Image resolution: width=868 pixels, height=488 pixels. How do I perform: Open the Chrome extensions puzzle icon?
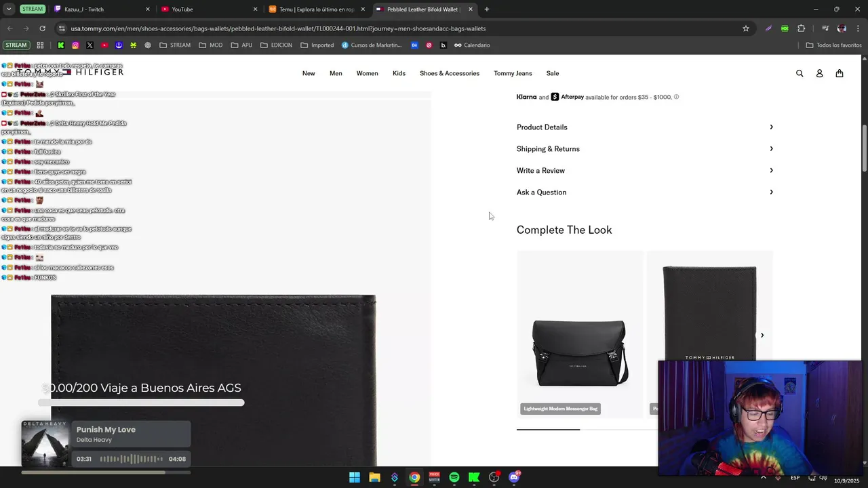tap(802, 28)
